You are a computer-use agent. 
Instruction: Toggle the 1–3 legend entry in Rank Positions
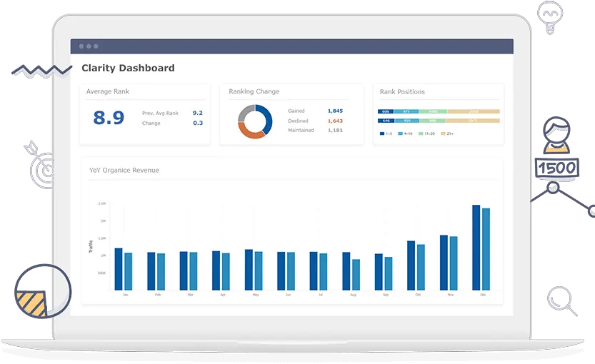pyautogui.click(x=385, y=133)
